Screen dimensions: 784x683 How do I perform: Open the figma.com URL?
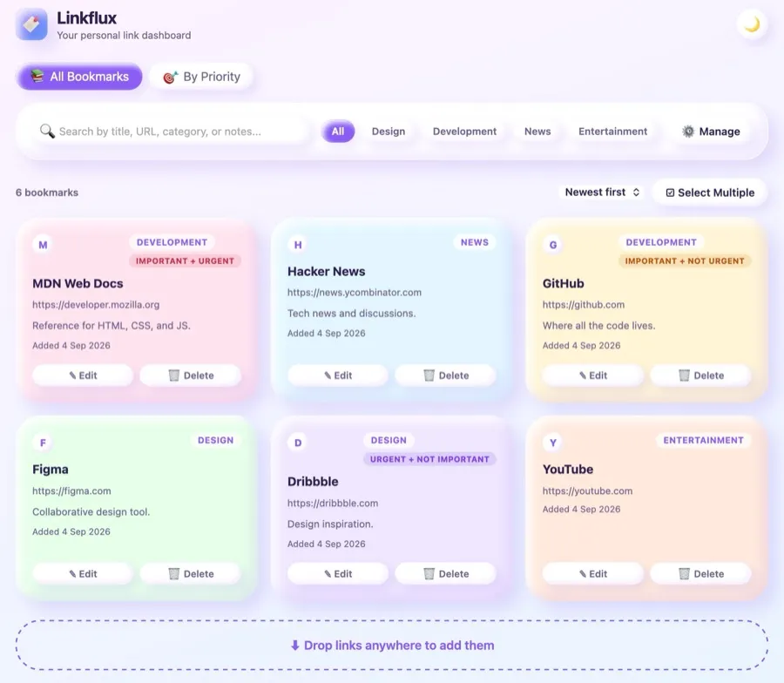(x=72, y=491)
